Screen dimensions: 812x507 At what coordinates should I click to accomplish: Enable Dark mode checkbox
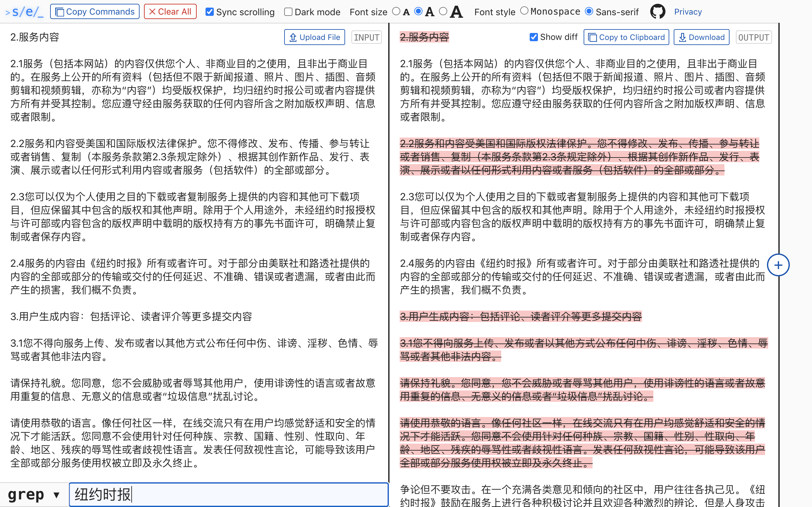288,12
